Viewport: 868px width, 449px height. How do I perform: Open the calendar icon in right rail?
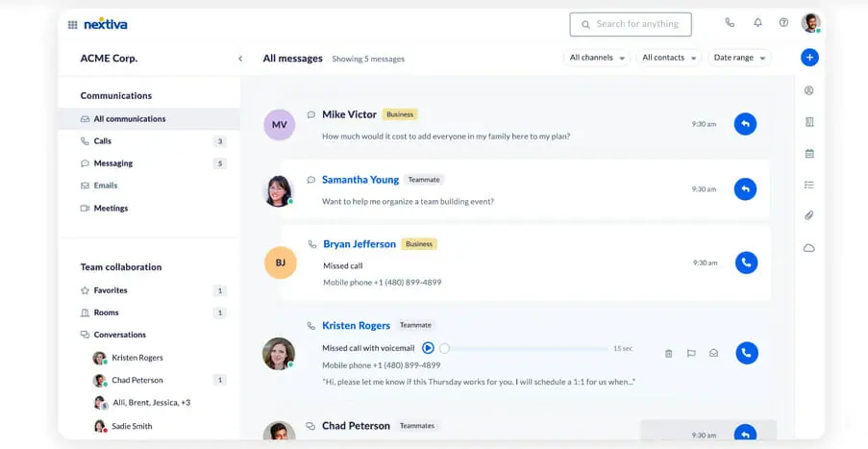(x=809, y=154)
